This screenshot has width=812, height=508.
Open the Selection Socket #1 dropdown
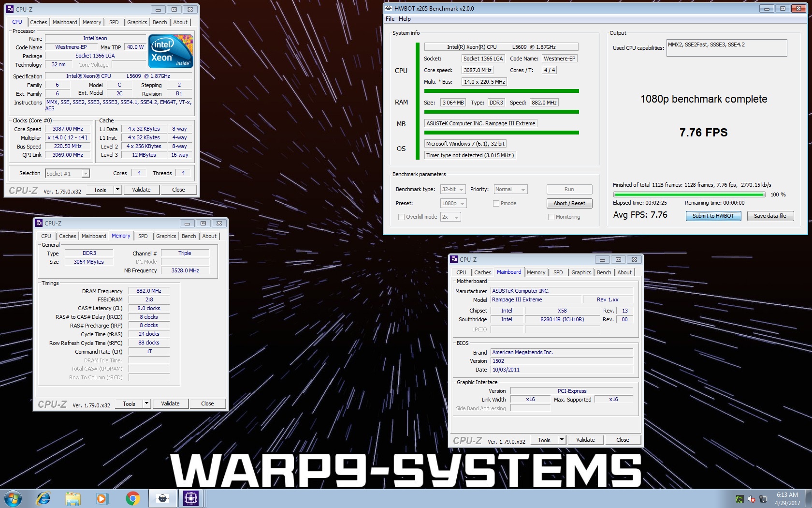click(67, 173)
